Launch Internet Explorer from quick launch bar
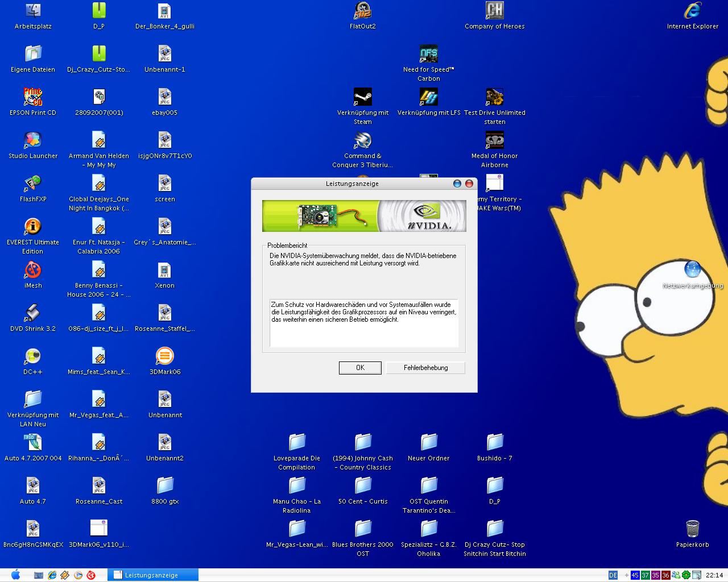The image size is (728, 582). (x=52, y=575)
